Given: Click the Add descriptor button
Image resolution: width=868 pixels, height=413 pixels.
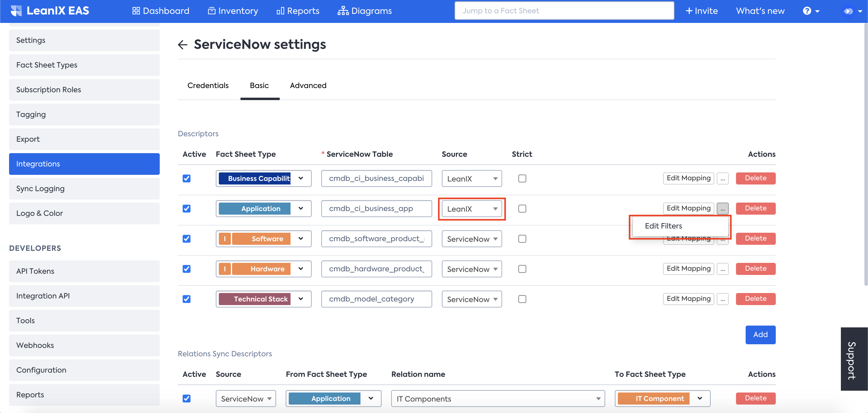Looking at the screenshot, I should point(760,334).
